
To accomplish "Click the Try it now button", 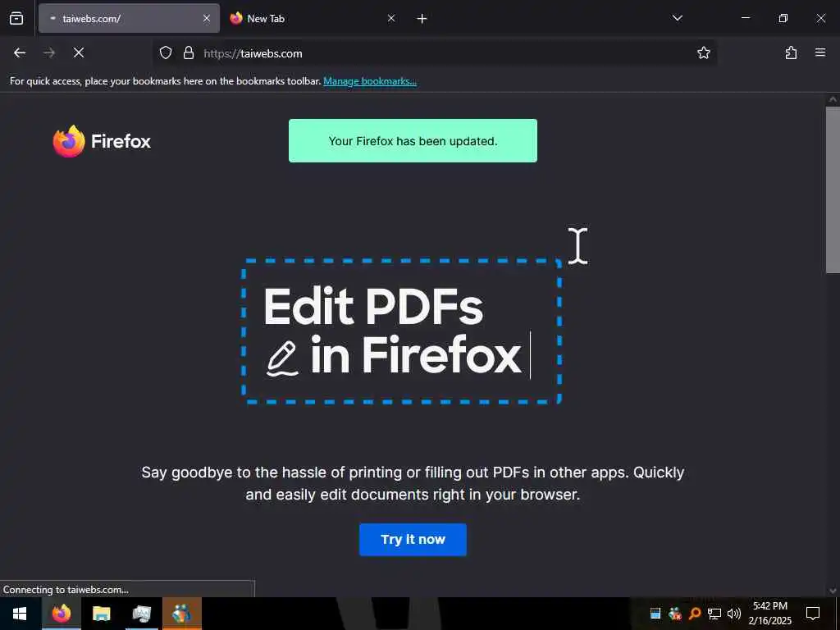I will (413, 540).
